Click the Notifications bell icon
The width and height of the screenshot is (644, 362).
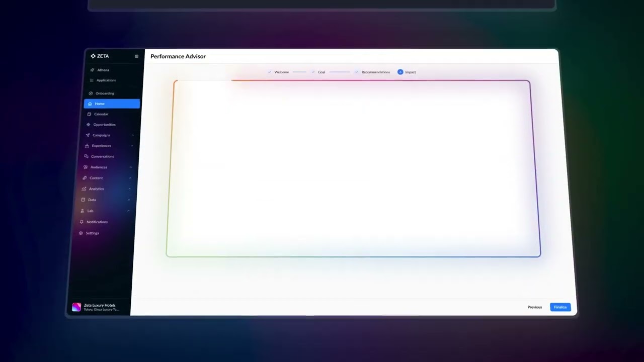82,222
